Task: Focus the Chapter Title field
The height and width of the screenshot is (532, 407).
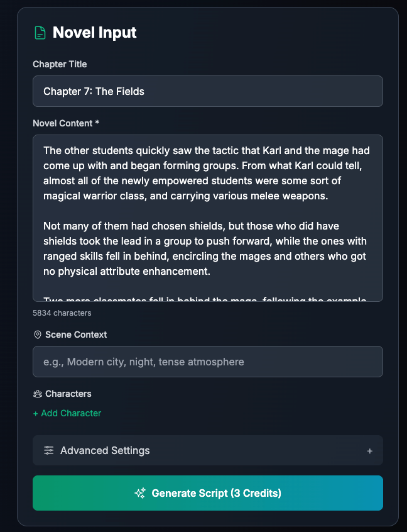Action: [x=207, y=91]
